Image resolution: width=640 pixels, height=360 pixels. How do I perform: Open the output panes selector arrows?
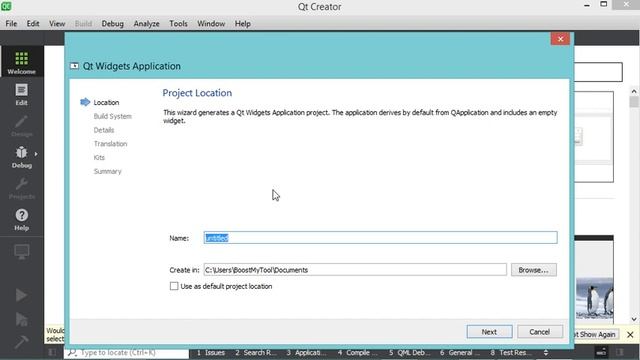[x=546, y=352]
